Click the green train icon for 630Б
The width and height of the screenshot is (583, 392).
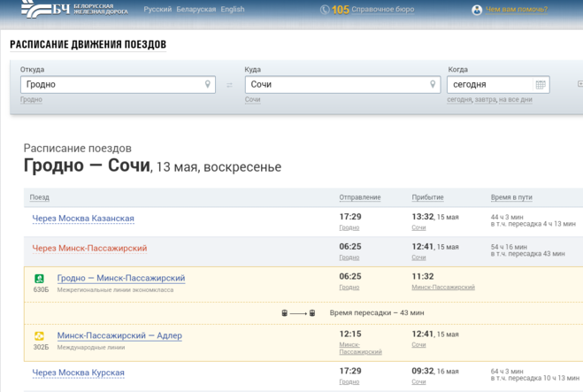[x=39, y=279]
